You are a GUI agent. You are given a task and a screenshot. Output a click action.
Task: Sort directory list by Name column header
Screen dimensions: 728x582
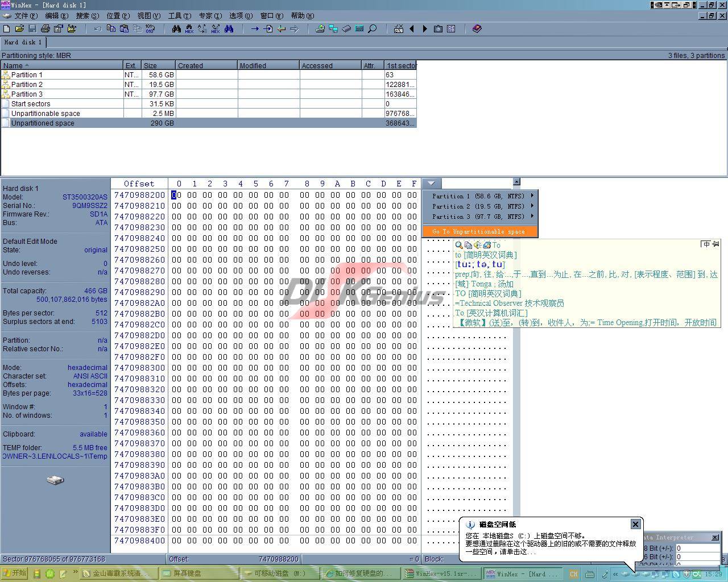tap(62, 65)
